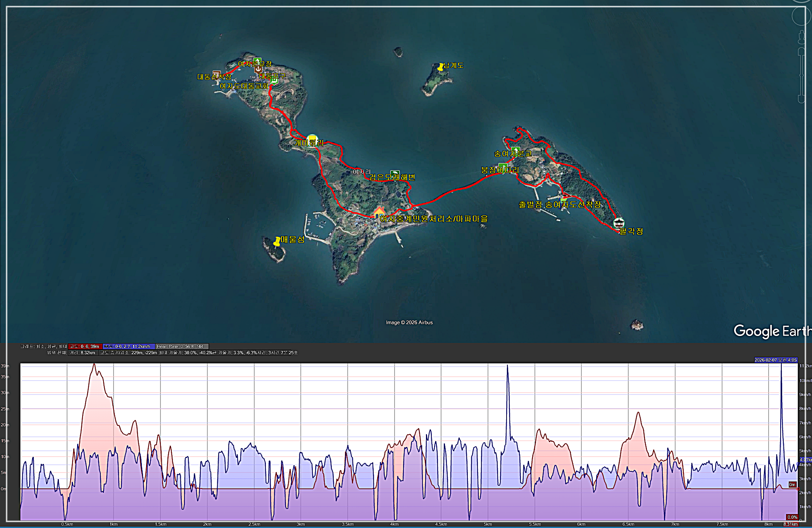812x528 pixels.
Task: Click the anchor icon at 대동포구
Action: [258, 69]
